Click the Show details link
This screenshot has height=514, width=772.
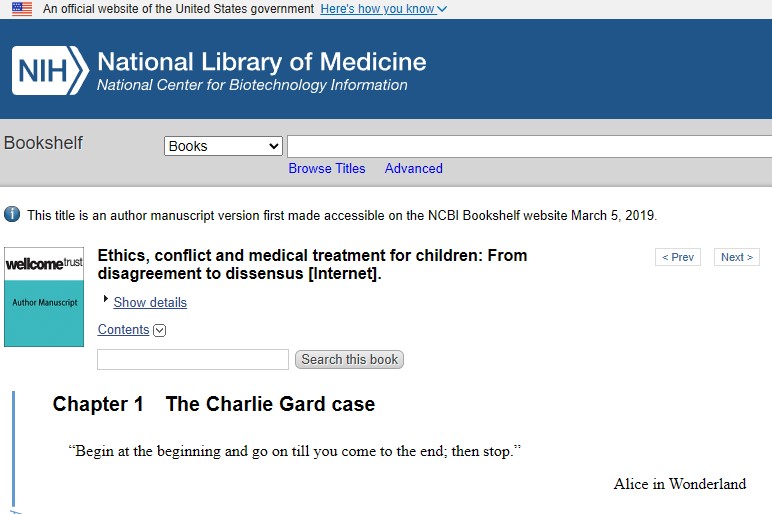150,302
